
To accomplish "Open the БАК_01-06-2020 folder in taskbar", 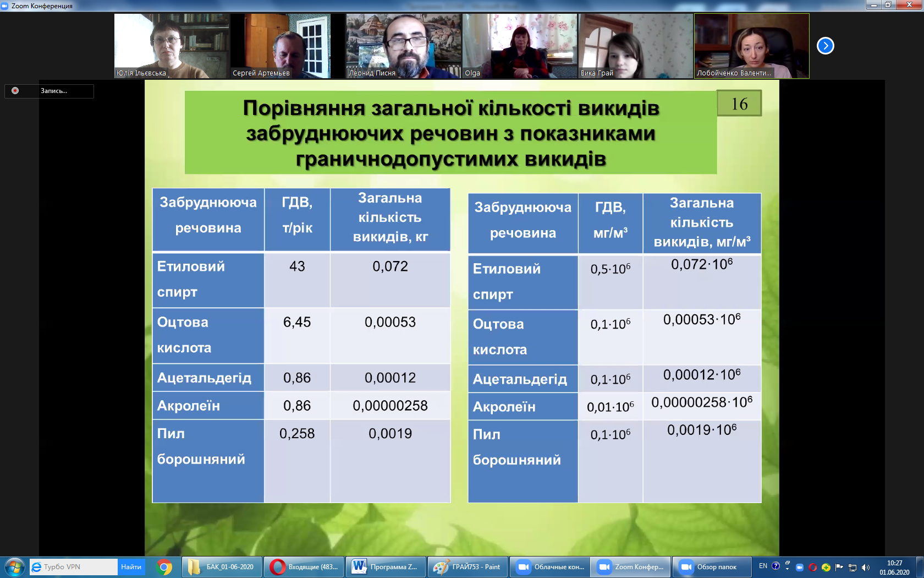I will pyautogui.click(x=221, y=567).
